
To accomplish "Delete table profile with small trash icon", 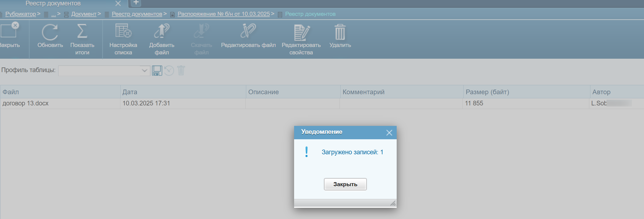I will coord(181,70).
